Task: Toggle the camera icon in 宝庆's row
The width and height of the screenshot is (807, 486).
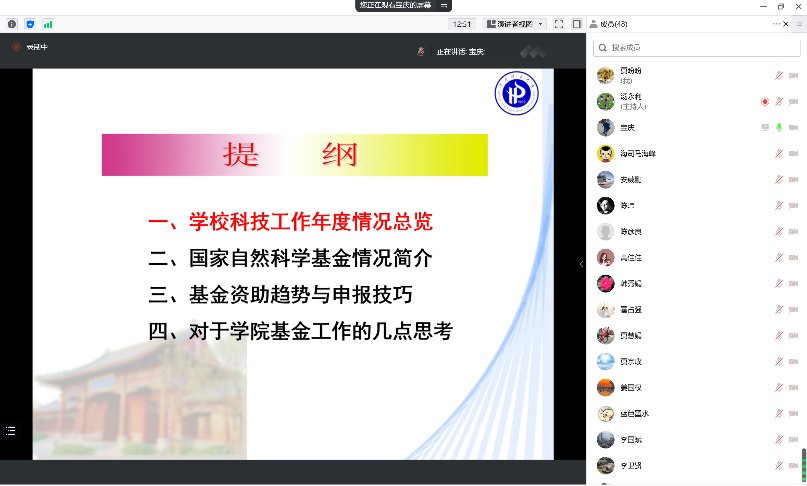Action: point(793,128)
